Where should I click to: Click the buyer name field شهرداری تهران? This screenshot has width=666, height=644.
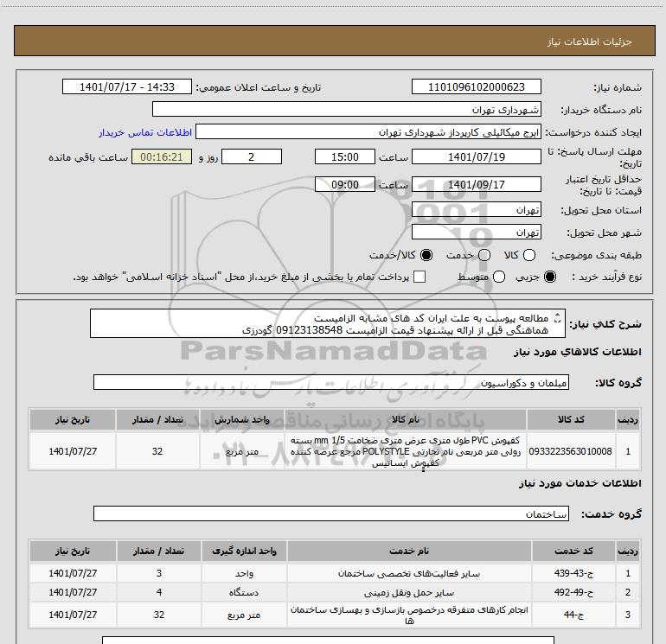[347, 109]
